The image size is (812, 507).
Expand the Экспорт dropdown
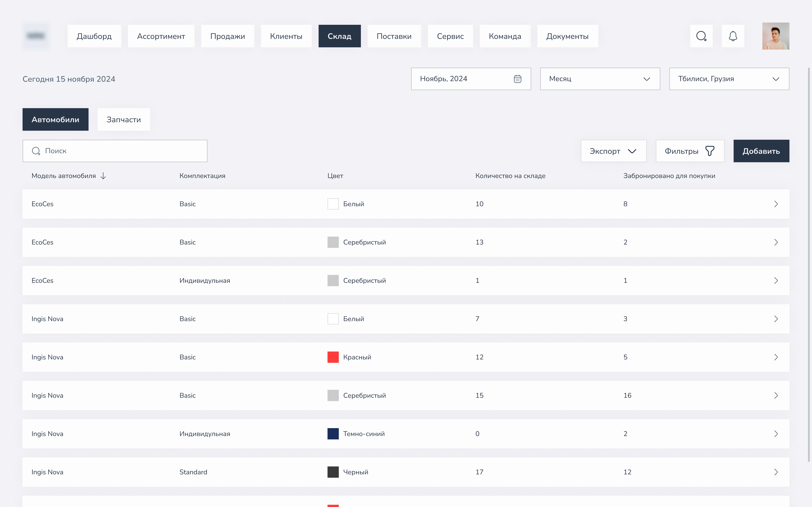pyautogui.click(x=613, y=151)
